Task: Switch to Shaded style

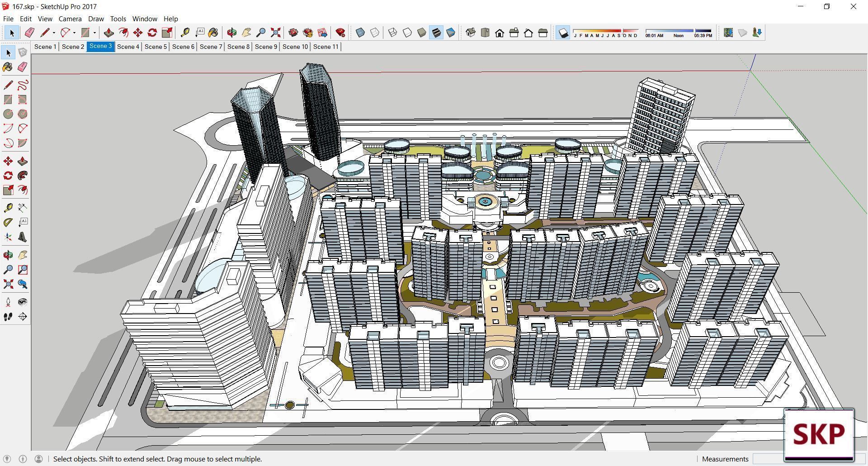Action: pos(422,33)
